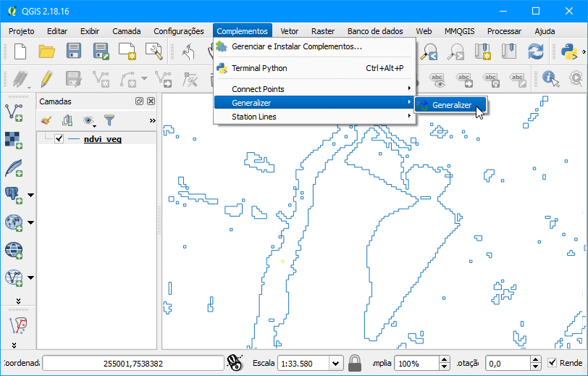Viewport: 588px width, 376px height.
Task: Refresh the map canvas
Action: [536, 51]
